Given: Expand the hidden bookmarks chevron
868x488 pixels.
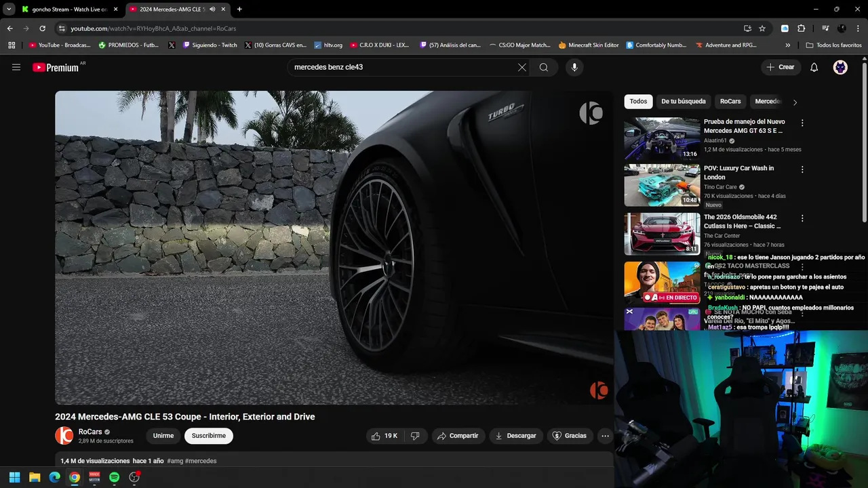Looking at the screenshot, I should coord(788,45).
